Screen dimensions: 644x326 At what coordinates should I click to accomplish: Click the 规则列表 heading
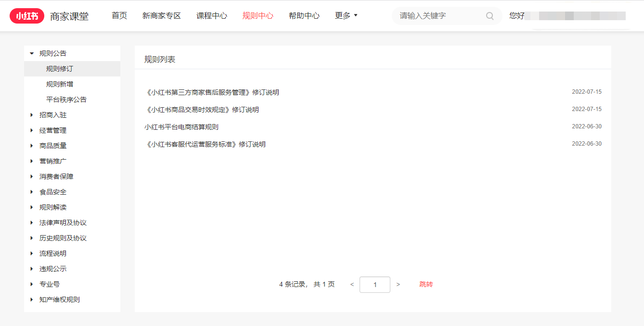160,60
